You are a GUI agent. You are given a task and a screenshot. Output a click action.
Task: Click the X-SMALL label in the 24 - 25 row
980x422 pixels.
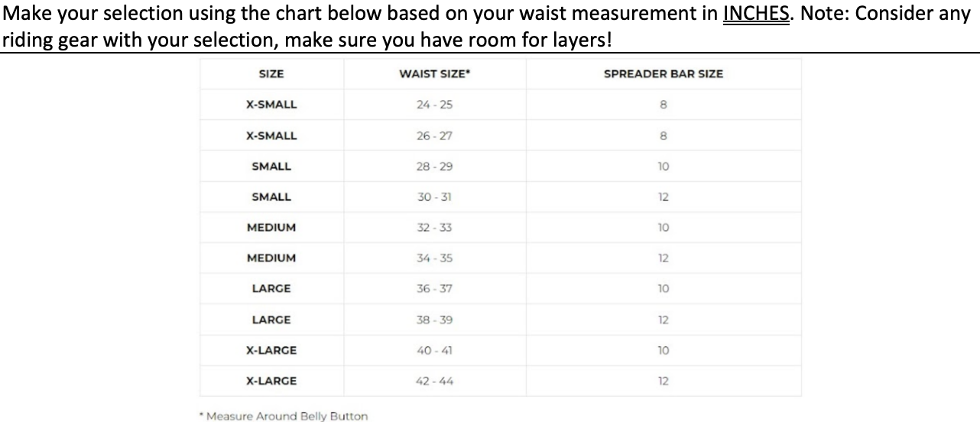coord(271,105)
